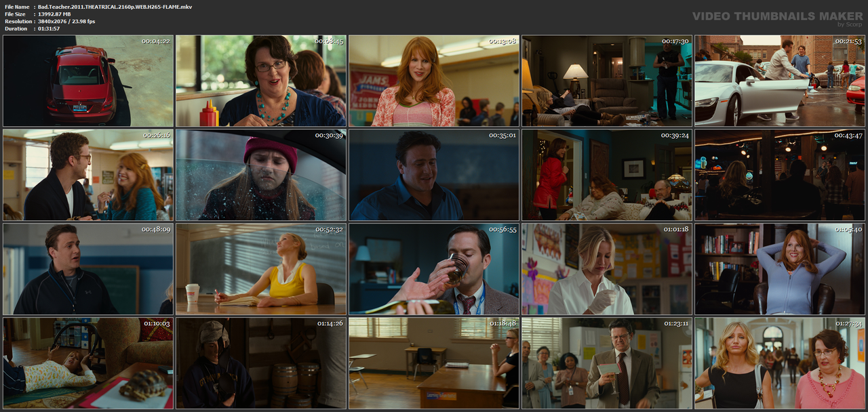Select the thumbnail at 01:23:11
868x412 pixels.
tap(607, 363)
